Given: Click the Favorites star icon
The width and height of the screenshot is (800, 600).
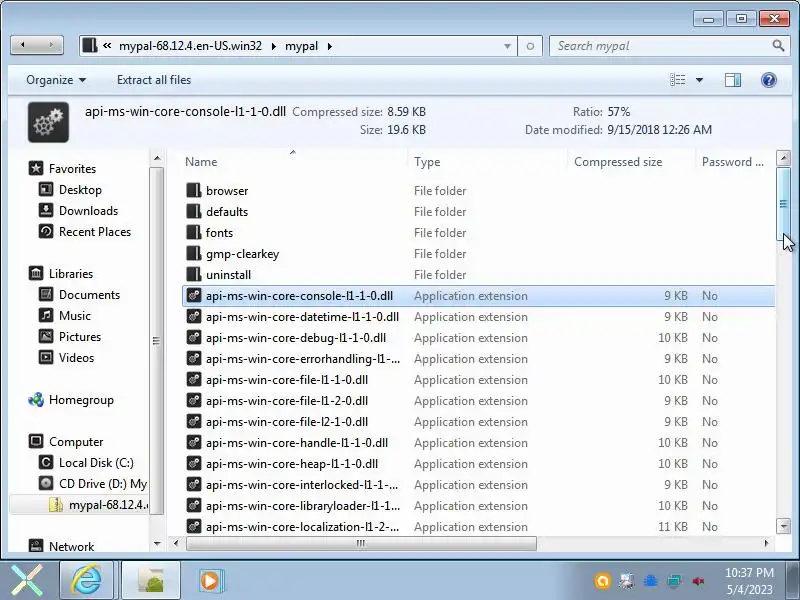Looking at the screenshot, I should (x=36, y=168).
